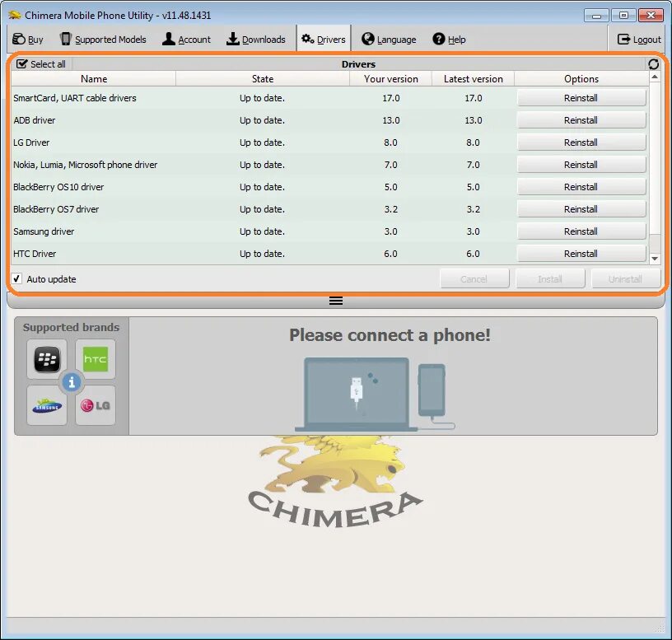Select BlackBerry OS10 driver row name
672x640 pixels.
(58, 187)
